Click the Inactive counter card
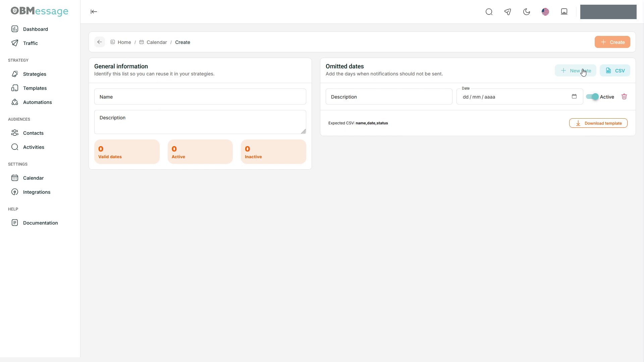The width and height of the screenshot is (644, 362). click(x=273, y=152)
